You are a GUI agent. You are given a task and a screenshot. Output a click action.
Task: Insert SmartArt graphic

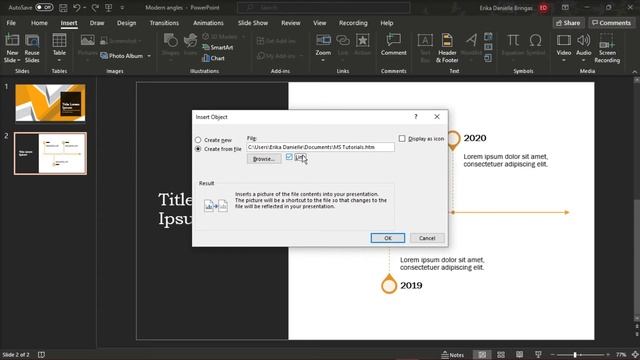pyautogui.click(x=218, y=47)
